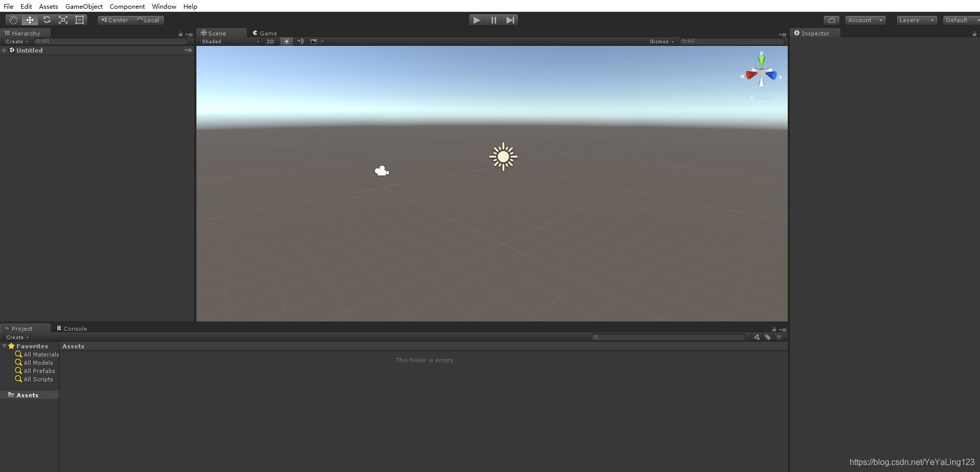The height and width of the screenshot is (472, 980).
Task: Select All Materials favorite search
Action: [x=37, y=355]
